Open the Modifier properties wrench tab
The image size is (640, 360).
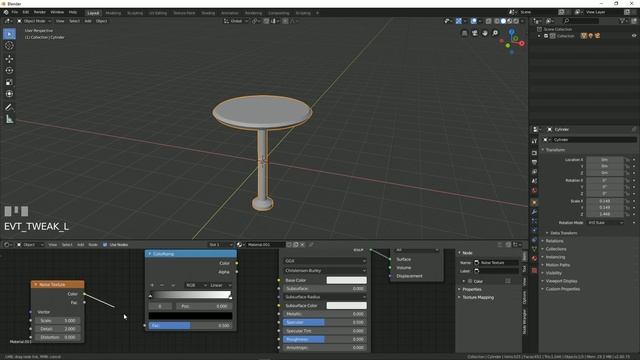tap(534, 212)
